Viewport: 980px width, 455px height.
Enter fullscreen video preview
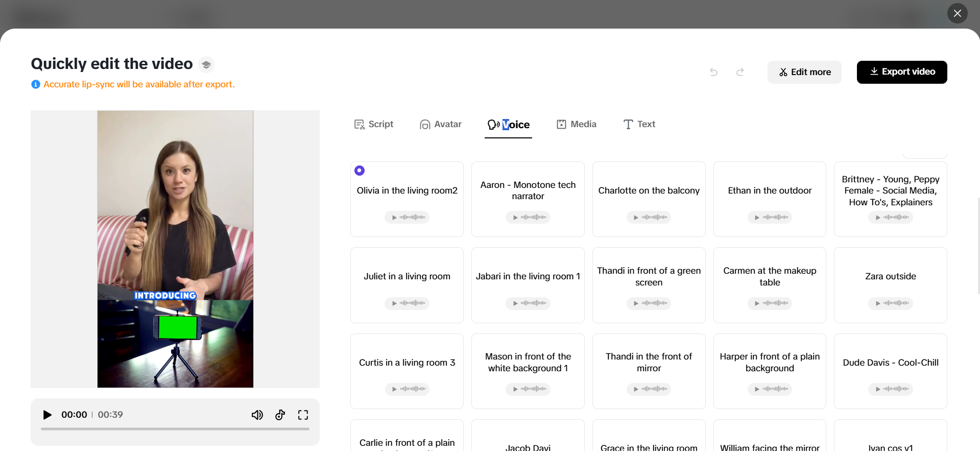tap(303, 415)
